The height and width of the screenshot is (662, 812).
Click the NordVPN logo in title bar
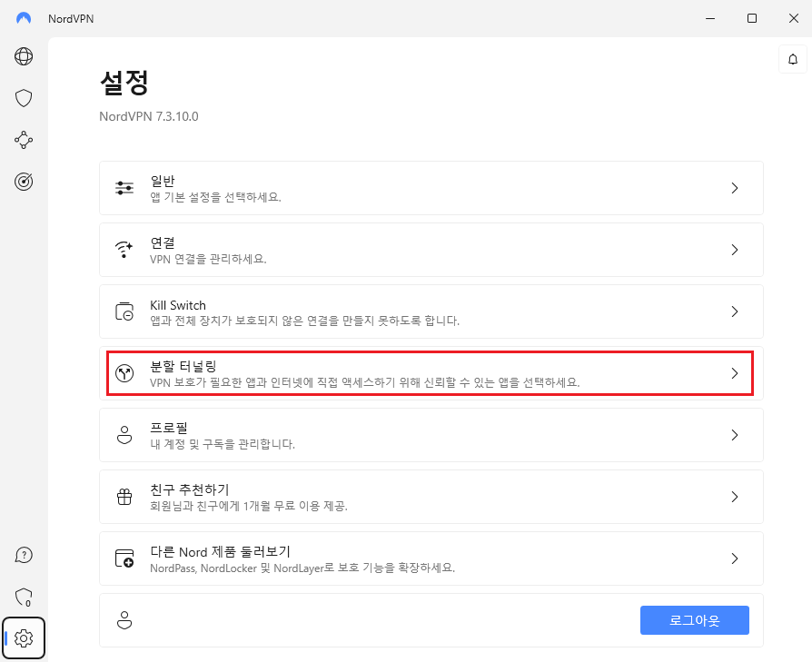24,18
